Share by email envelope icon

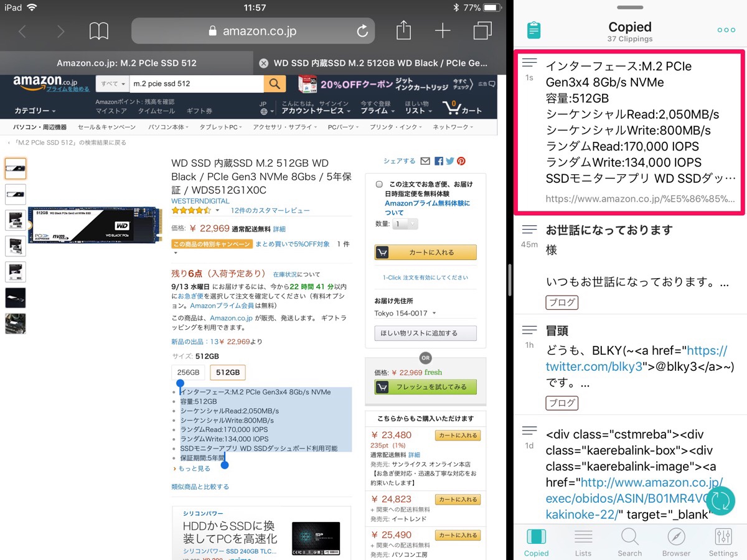(425, 161)
